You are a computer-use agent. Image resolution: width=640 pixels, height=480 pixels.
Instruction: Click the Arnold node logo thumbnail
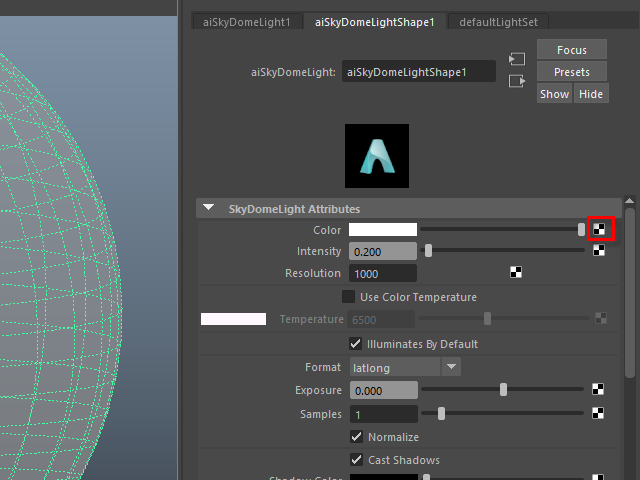click(377, 156)
